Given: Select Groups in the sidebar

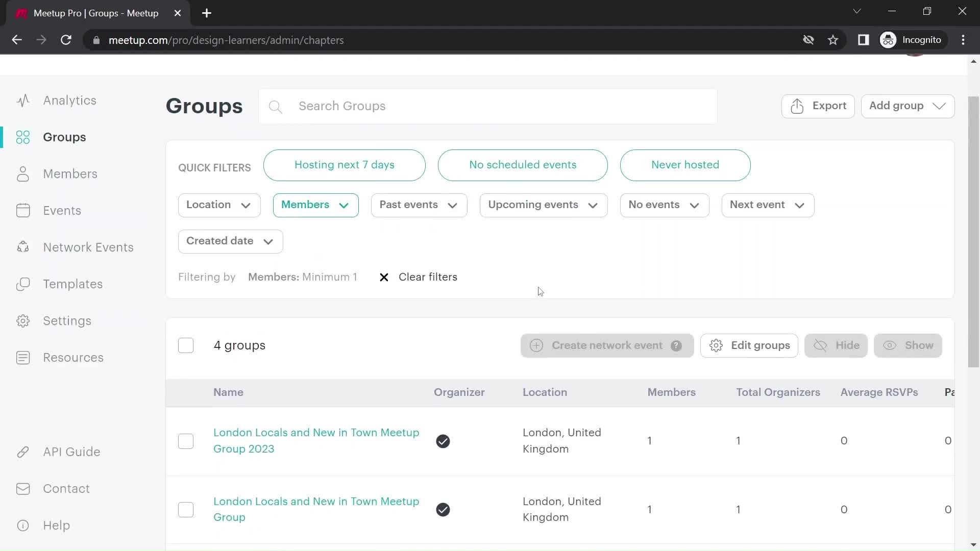Looking at the screenshot, I should click(64, 137).
